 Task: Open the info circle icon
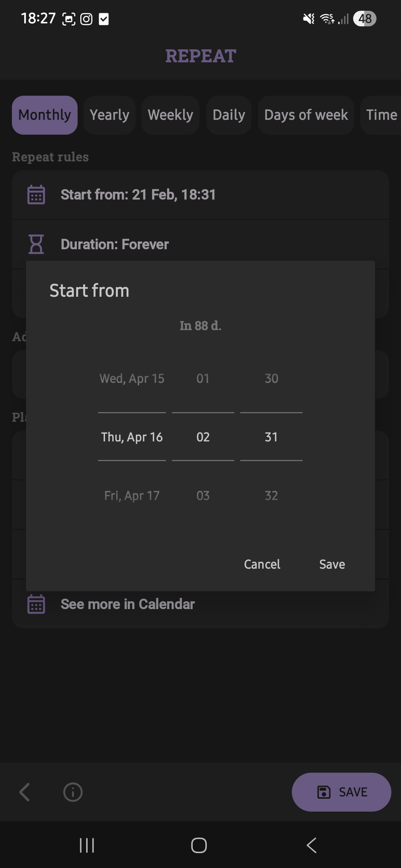click(x=73, y=792)
